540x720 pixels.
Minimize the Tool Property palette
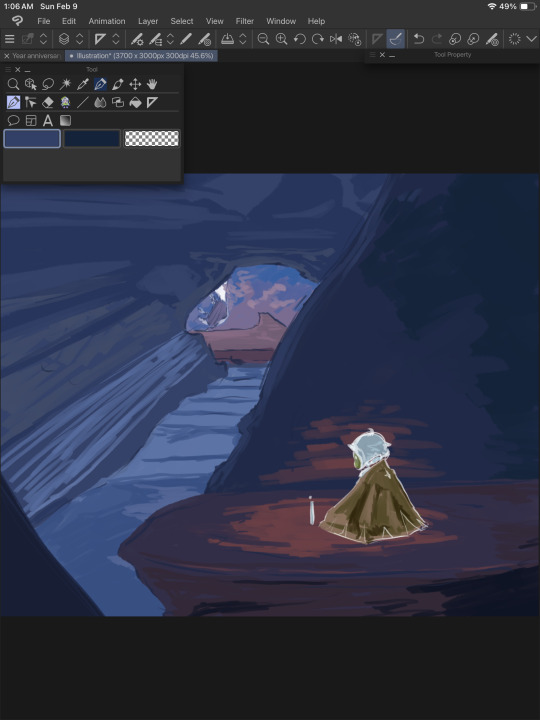click(392, 55)
